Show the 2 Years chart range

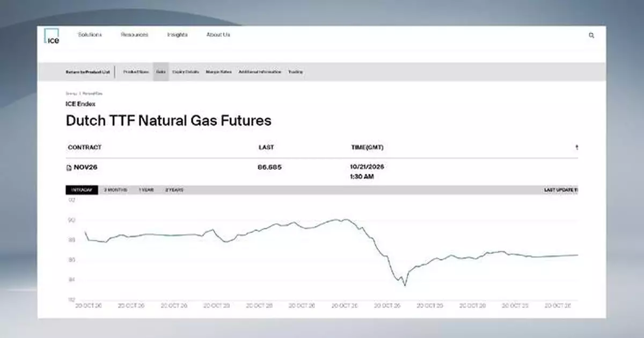click(x=174, y=190)
